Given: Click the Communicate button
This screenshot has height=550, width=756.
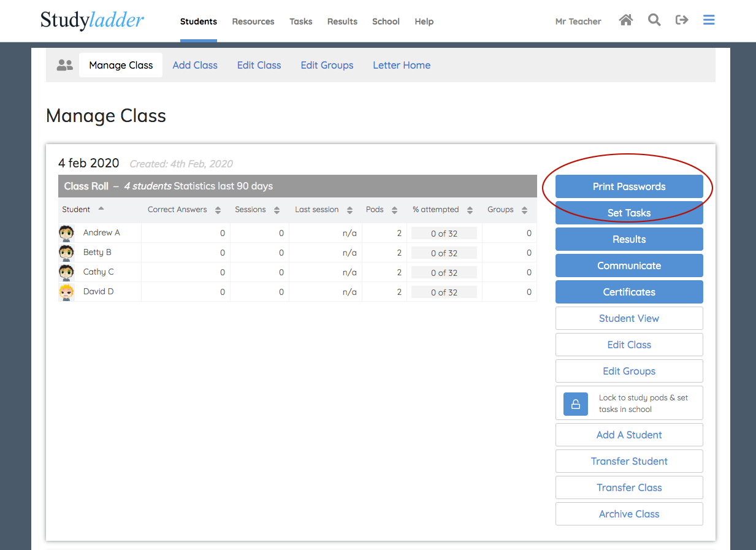Looking at the screenshot, I should point(629,265).
